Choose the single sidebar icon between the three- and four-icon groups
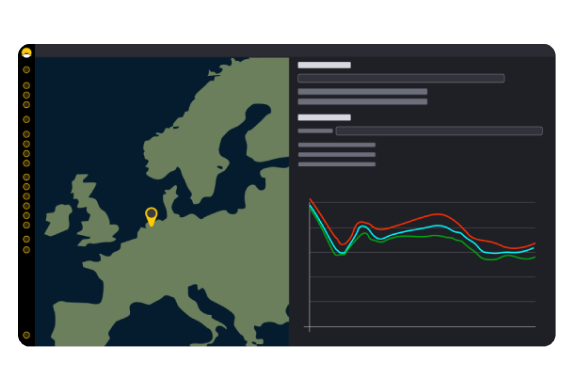574x390 pixels. point(26,119)
